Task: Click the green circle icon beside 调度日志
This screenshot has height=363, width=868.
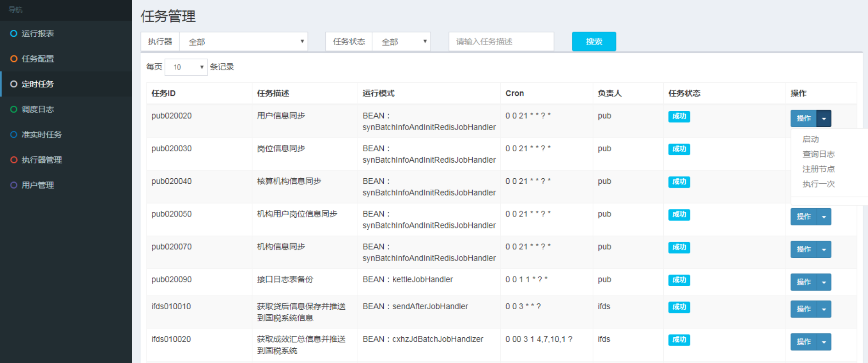Action: pyautogui.click(x=14, y=109)
